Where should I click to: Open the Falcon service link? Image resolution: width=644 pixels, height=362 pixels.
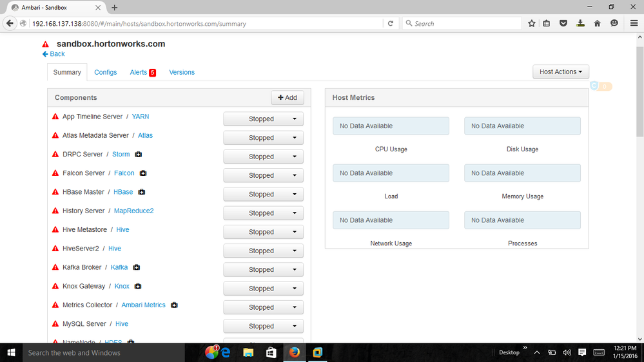[124, 173]
